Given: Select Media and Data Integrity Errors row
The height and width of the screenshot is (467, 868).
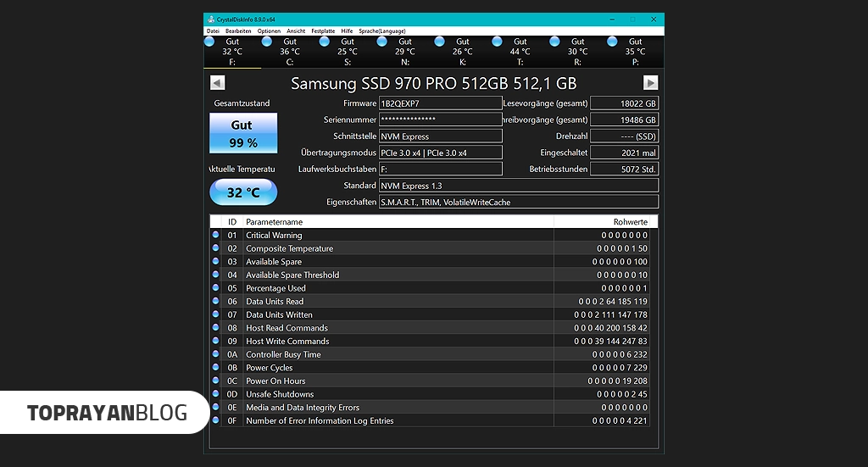Looking at the screenshot, I should [429, 408].
